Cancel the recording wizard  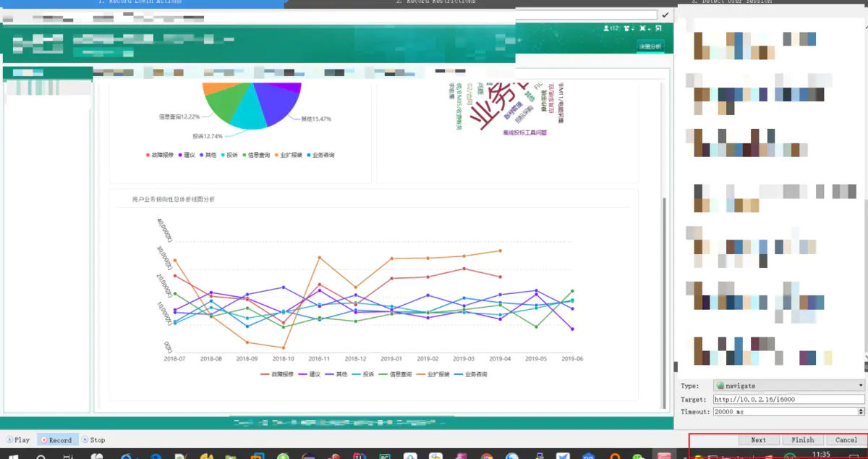click(846, 439)
